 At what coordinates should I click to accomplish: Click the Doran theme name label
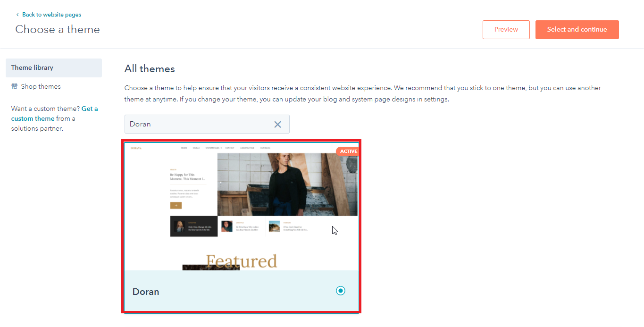click(146, 292)
